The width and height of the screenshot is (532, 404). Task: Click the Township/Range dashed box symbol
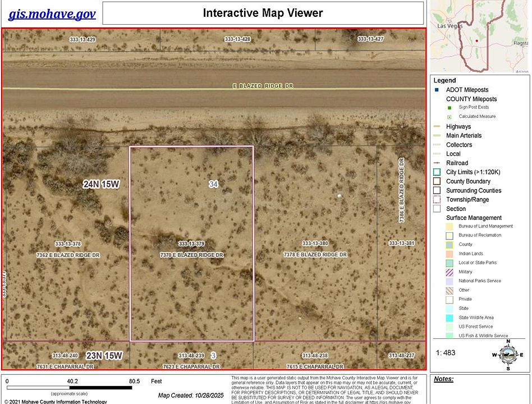pyautogui.click(x=437, y=199)
